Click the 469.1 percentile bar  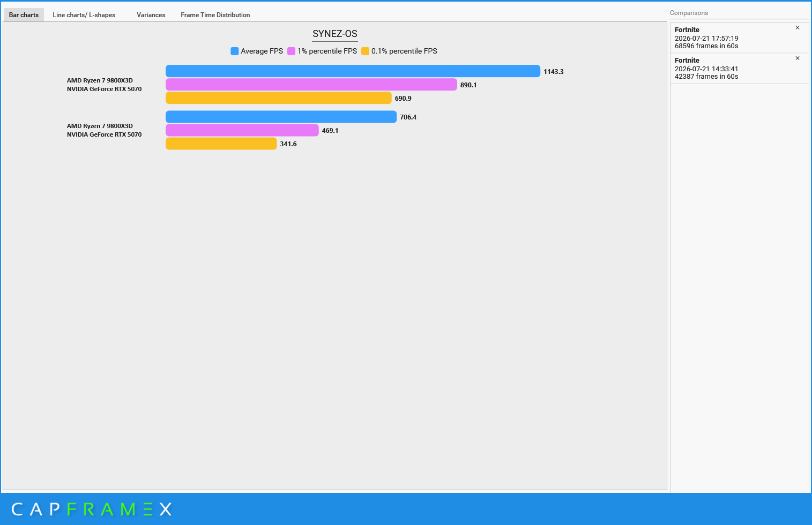[242, 130]
